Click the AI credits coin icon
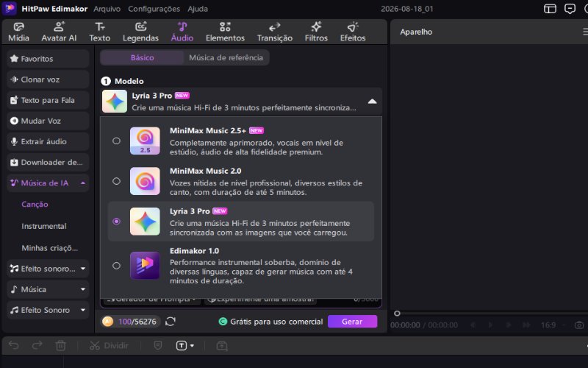This screenshot has width=588, height=368. (x=107, y=322)
